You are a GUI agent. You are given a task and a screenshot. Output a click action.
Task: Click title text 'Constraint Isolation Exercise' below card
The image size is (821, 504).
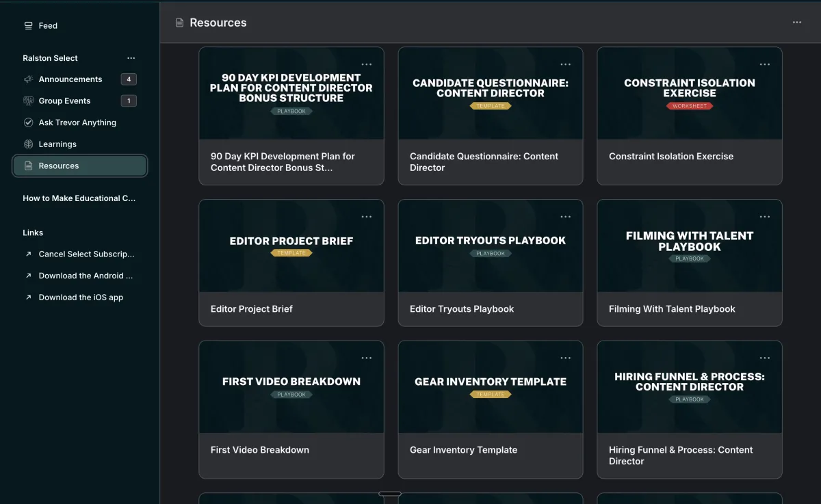tap(671, 157)
